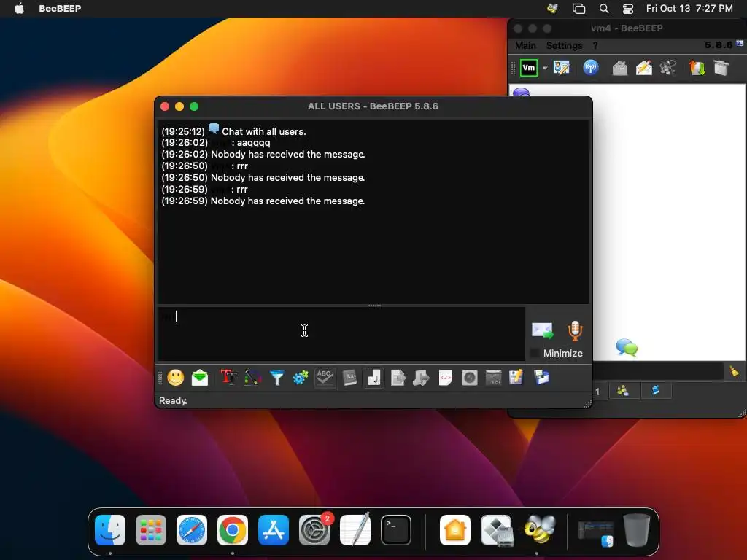Screen dimensions: 747x560
Task: Toggle word completer dictionary icon
Action: (349, 378)
